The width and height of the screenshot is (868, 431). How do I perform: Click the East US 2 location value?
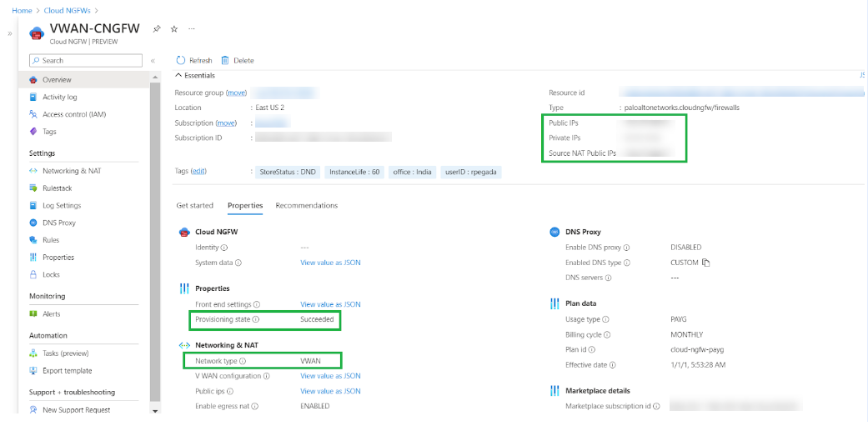coord(269,108)
